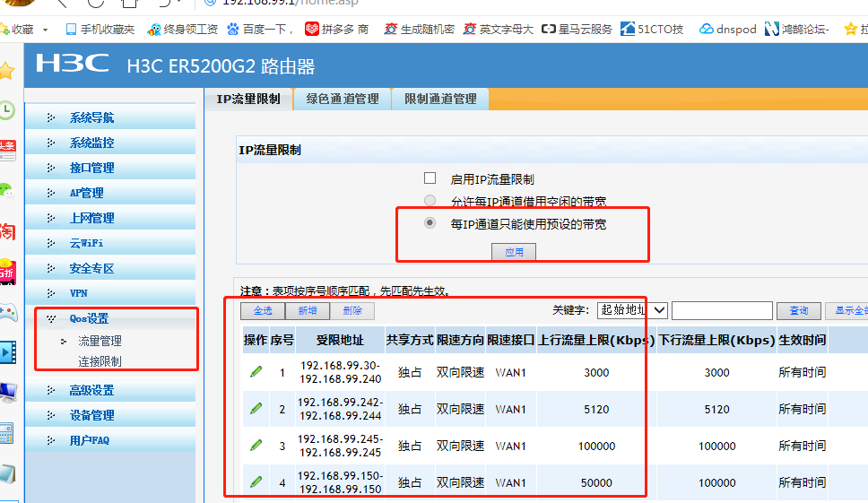This screenshot has height=503, width=868.
Task: Open the monitor sidebar icon
Action: point(8,393)
